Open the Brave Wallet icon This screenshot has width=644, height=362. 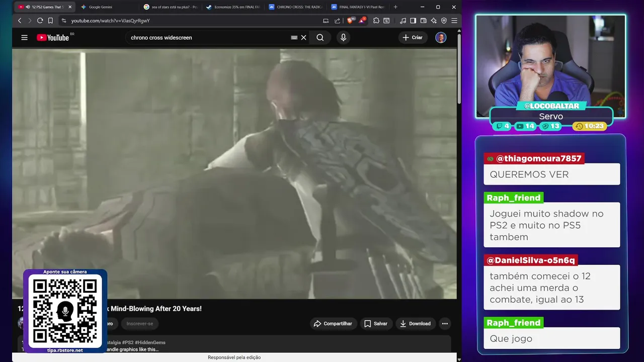point(424,21)
